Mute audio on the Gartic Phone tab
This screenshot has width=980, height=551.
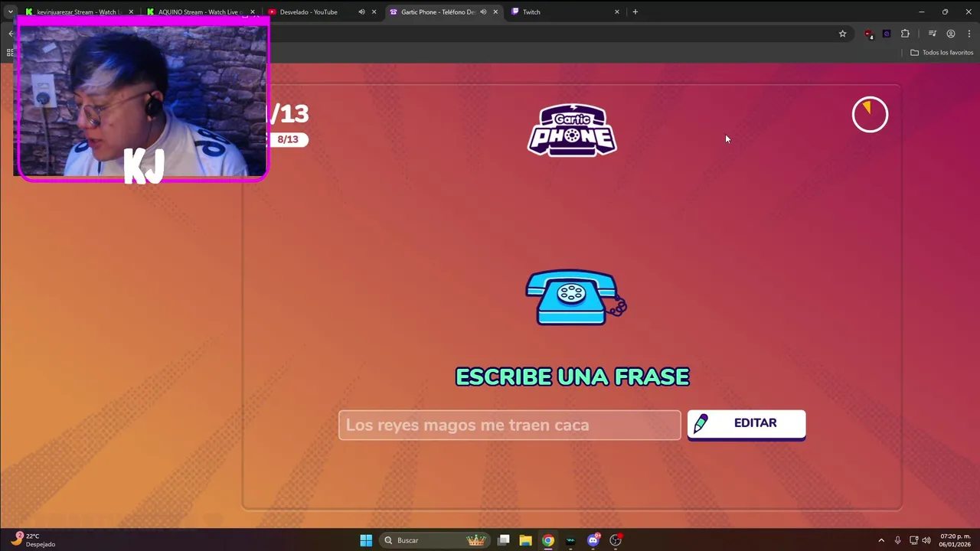483,11
